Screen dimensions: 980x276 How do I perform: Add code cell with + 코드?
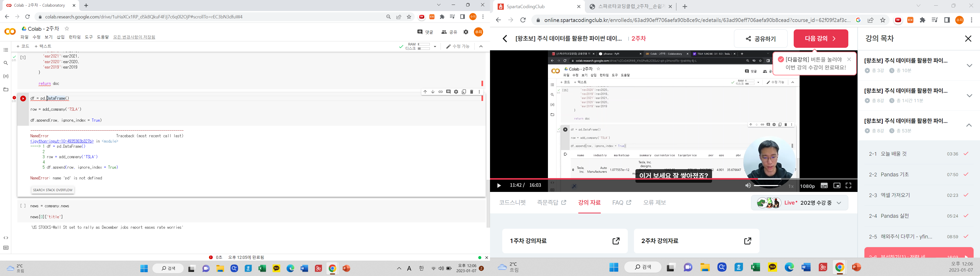tap(23, 47)
